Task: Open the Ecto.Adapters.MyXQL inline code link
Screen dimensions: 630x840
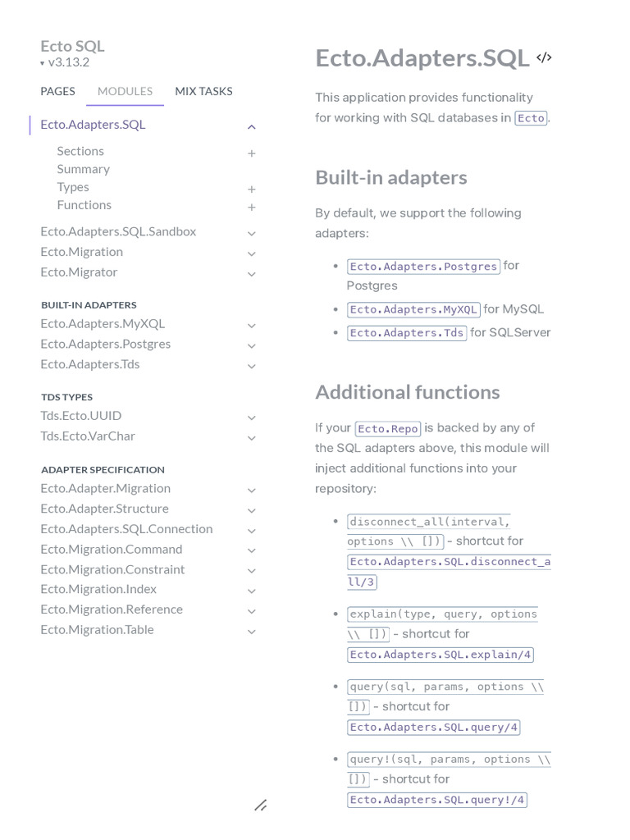Action: point(413,309)
